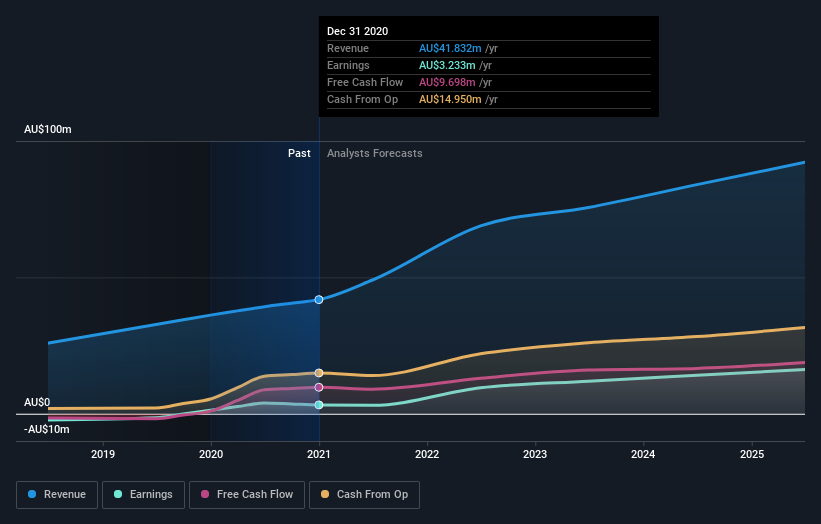Click the Cash From Op tooltip row label
Viewport: 821px width, 524px height.
tap(362, 99)
